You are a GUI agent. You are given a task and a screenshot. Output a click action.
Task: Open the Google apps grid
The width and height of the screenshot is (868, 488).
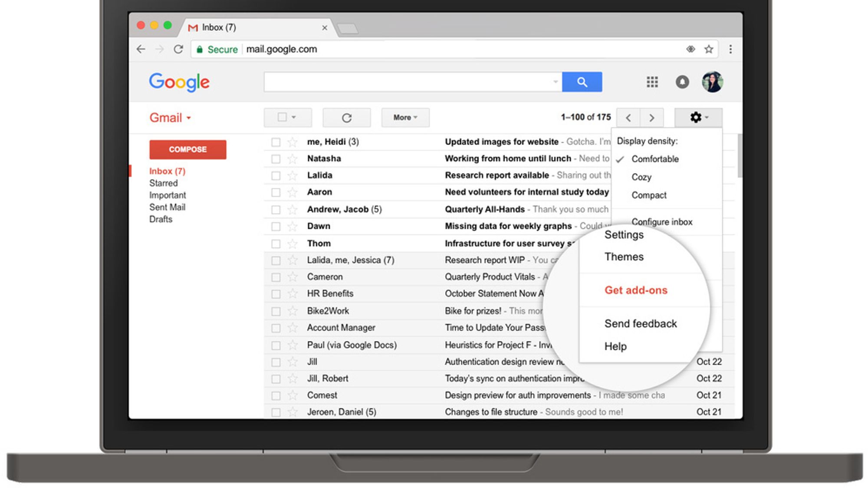pos(652,82)
